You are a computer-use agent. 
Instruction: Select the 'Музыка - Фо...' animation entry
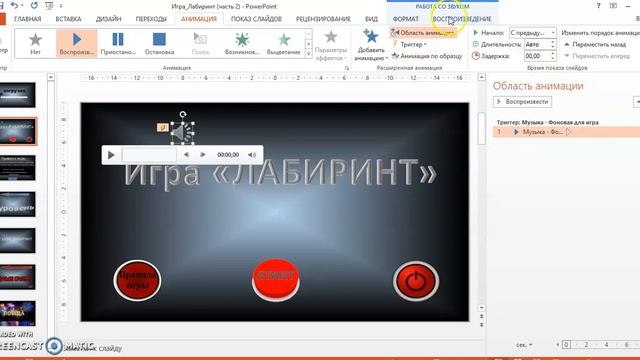tap(567, 132)
